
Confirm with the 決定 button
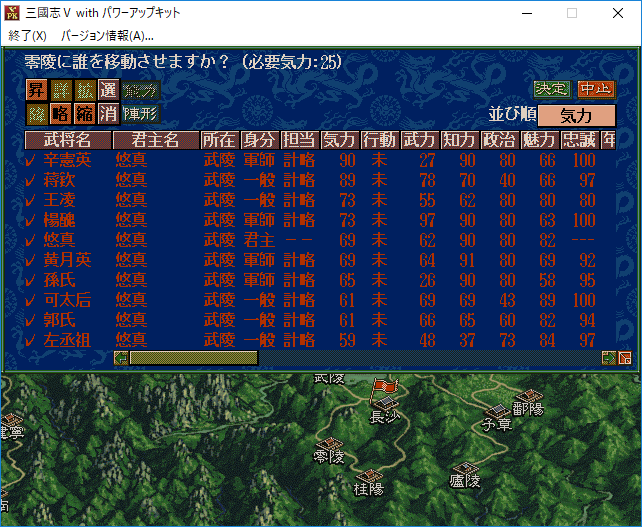pos(551,89)
